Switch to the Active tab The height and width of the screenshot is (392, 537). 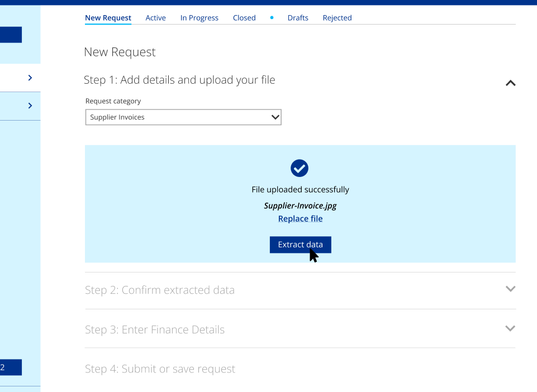tap(155, 18)
